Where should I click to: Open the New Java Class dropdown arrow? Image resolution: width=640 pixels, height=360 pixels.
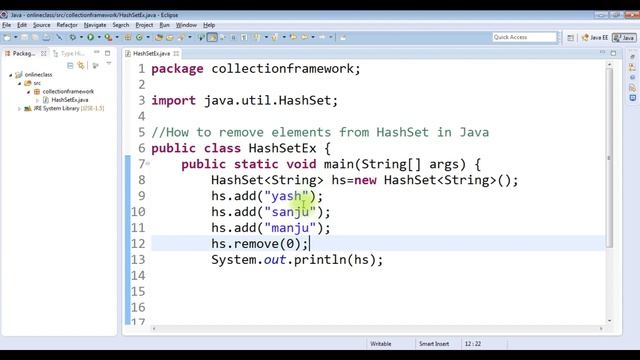point(148,38)
